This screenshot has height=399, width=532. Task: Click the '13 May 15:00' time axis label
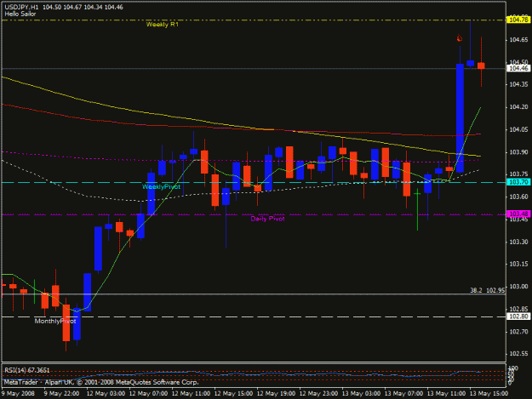pos(489,394)
